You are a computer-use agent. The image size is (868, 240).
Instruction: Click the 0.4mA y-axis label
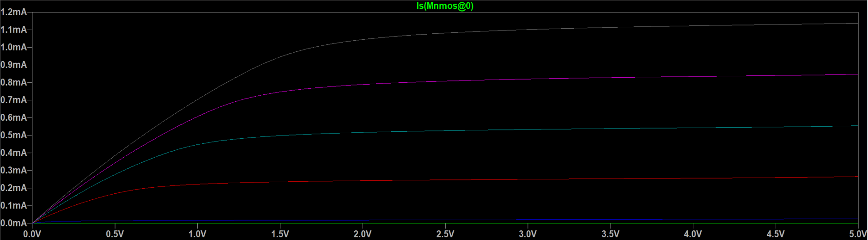pos(13,153)
